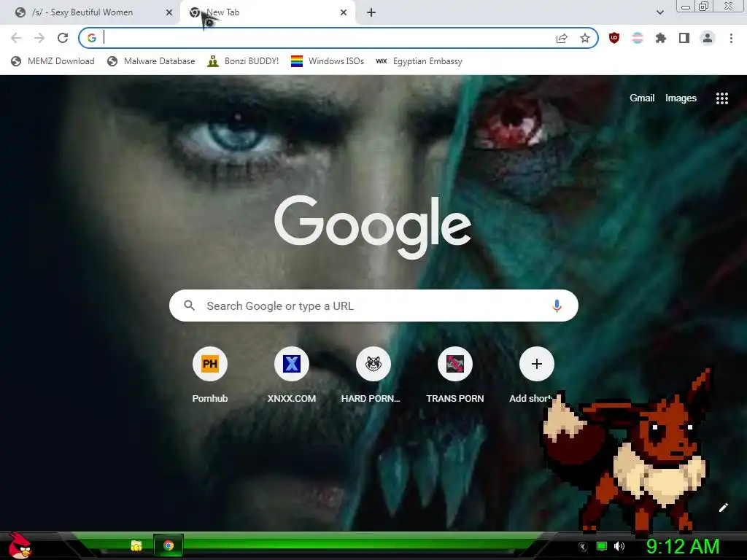Open the striped flag extension icon

coord(638,38)
